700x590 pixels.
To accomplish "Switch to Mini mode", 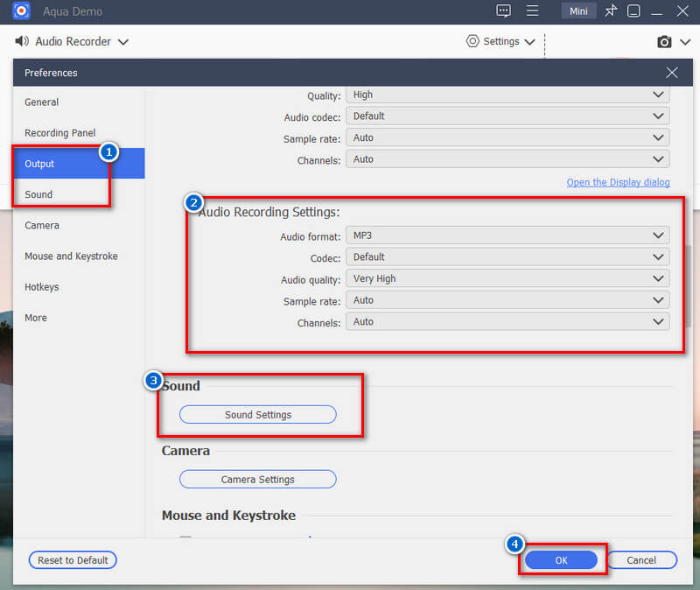I will click(578, 11).
